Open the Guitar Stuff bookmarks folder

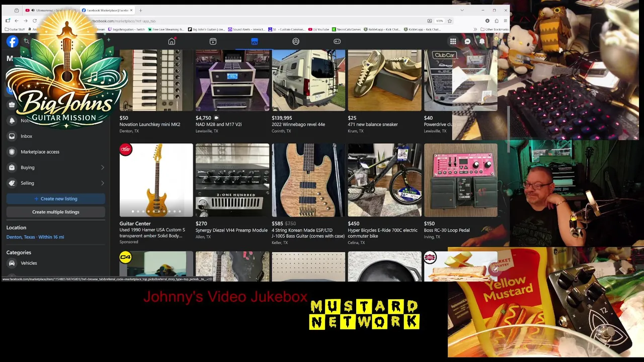[x=15, y=29]
